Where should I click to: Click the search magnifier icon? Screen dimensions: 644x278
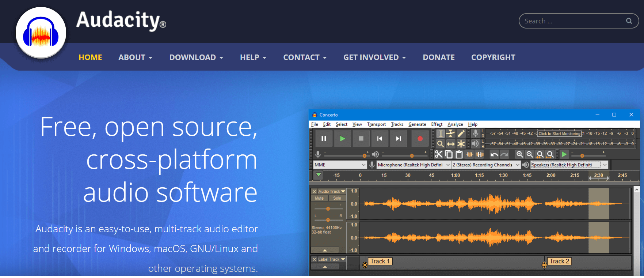coord(629,21)
